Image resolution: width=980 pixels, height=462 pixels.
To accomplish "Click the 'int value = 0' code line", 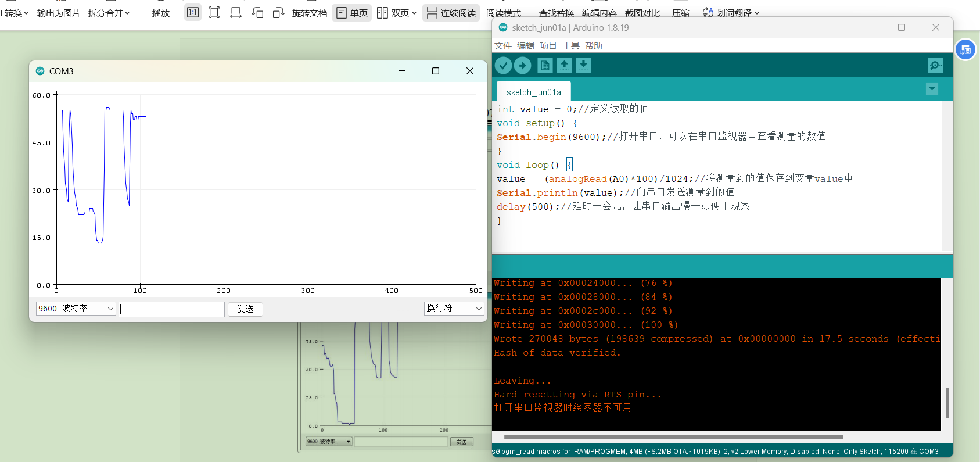I will (x=572, y=109).
